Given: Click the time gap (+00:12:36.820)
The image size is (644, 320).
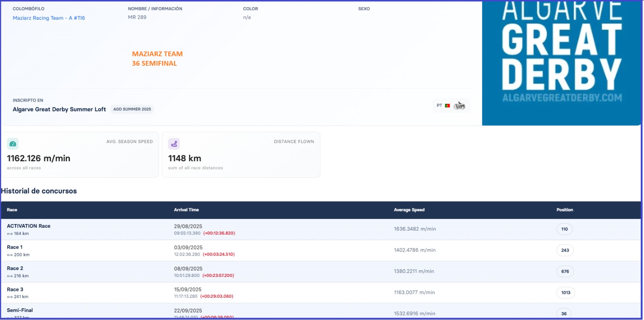Looking at the screenshot, I should click(219, 233).
